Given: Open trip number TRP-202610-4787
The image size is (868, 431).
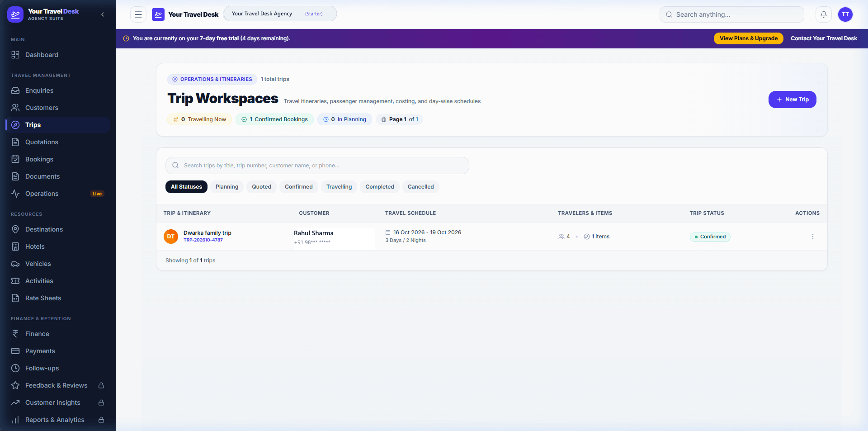Looking at the screenshot, I should click(x=203, y=240).
